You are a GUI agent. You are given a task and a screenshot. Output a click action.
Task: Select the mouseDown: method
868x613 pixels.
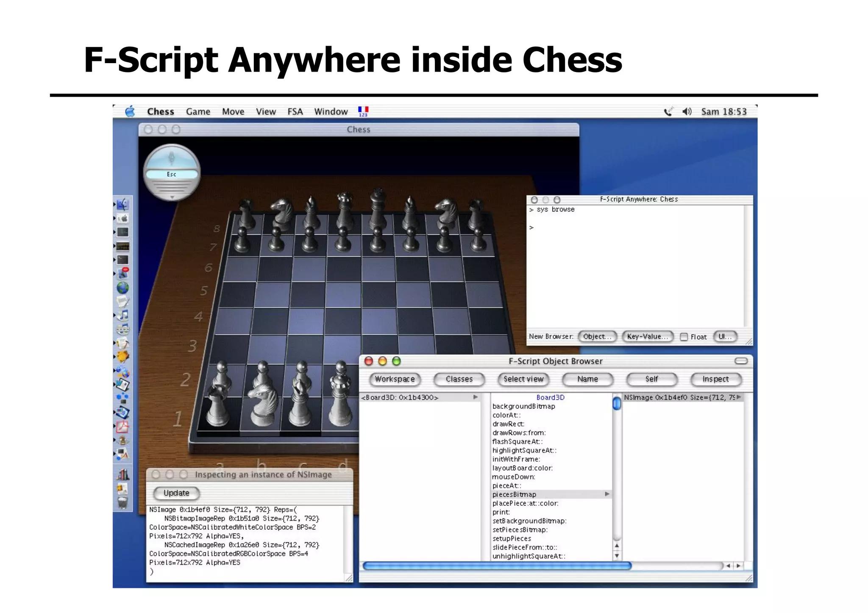point(514,477)
